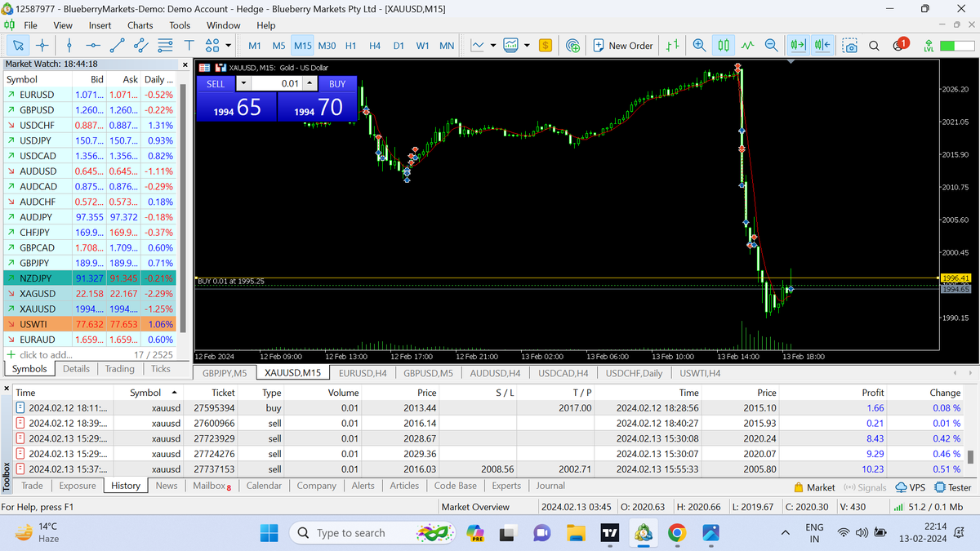980x551 pixels.
Task: Choose the Fibonacci retracement tool
Action: (x=165, y=46)
